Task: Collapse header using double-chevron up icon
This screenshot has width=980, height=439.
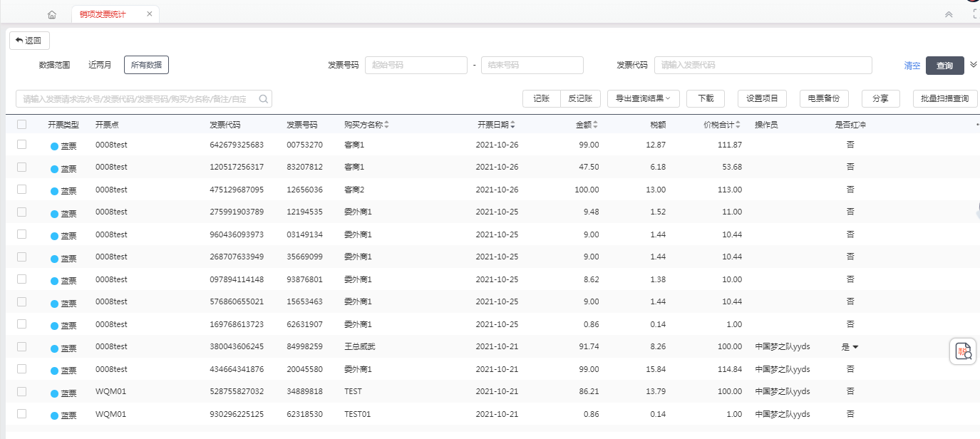Action: 948,14
